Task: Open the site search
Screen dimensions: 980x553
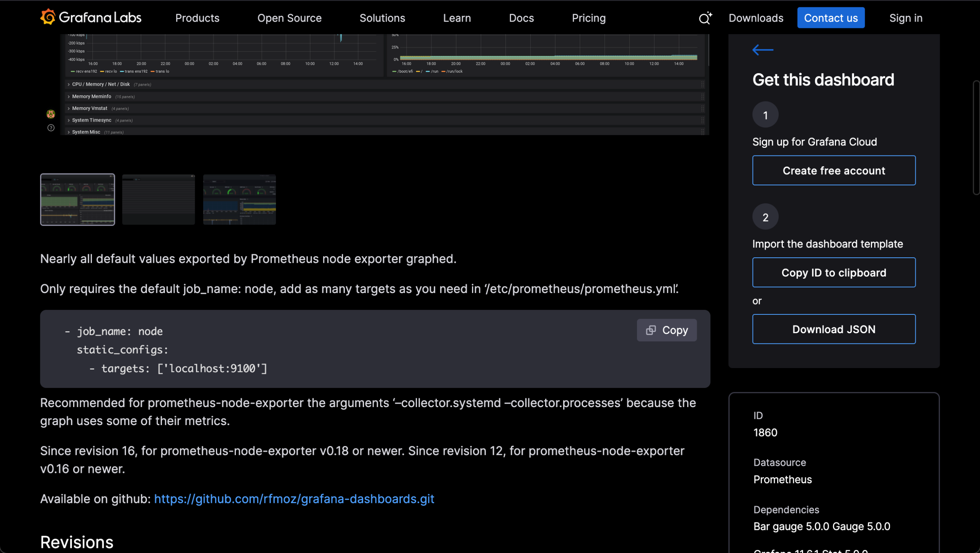Action: pyautogui.click(x=704, y=18)
